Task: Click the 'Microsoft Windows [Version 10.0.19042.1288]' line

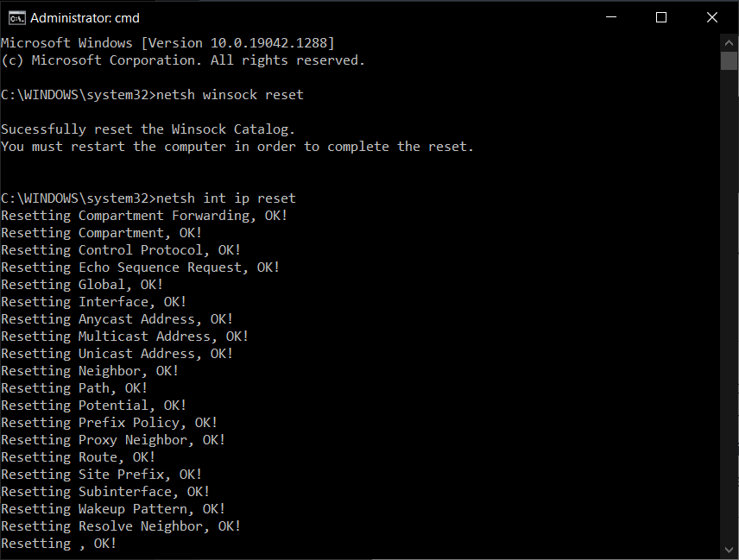Action: [167, 43]
